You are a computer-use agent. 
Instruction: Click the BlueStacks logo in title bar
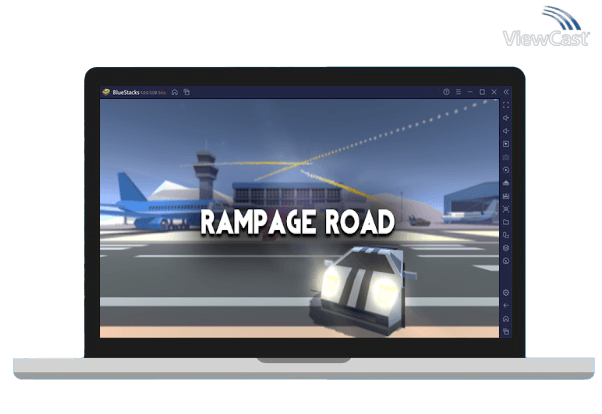point(106,92)
